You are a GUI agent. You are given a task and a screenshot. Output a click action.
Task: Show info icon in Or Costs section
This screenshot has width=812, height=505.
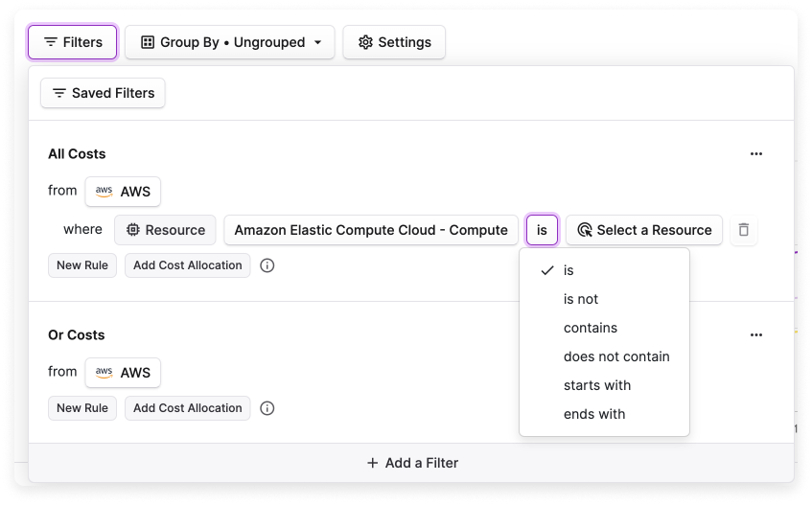point(267,408)
